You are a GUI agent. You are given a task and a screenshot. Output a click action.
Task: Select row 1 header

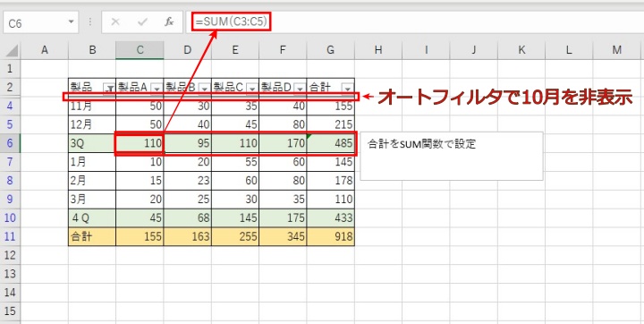click(x=10, y=68)
